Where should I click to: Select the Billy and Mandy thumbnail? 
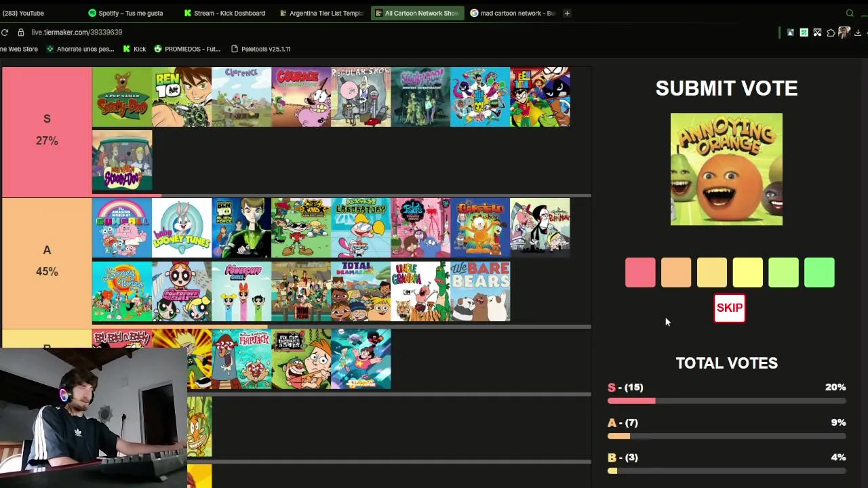click(x=540, y=228)
